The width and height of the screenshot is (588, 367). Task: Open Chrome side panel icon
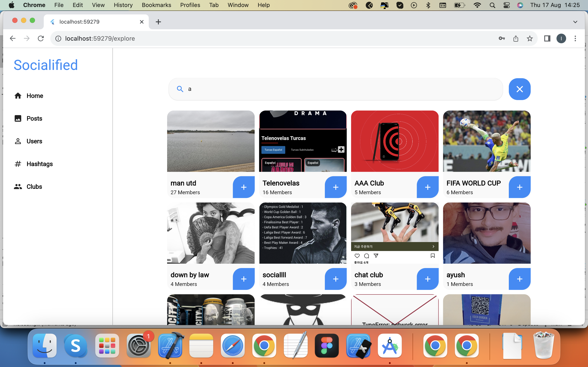click(547, 38)
